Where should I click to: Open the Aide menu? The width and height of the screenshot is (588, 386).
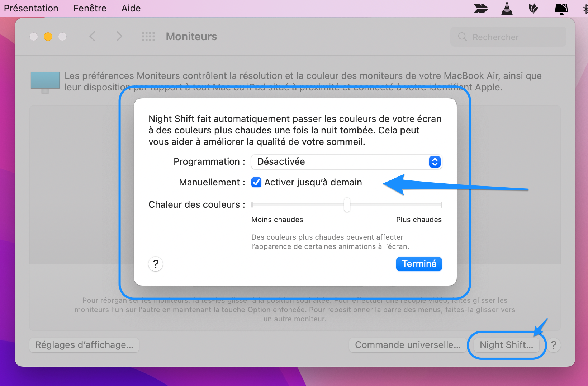pyautogui.click(x=131, y=8)
